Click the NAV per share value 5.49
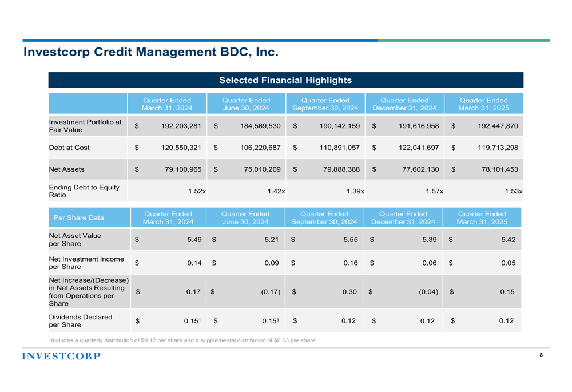This screenshot has height=392, width=572. pos(194,240)
